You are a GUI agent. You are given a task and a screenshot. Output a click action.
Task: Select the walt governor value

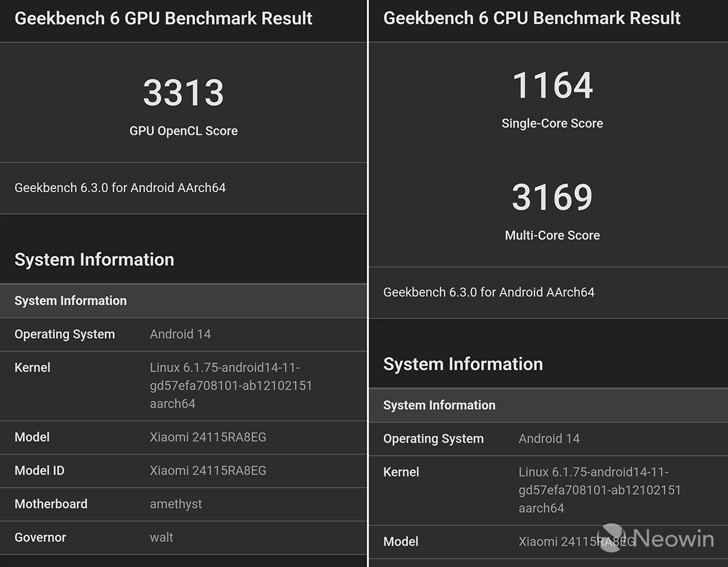(161, 537)
